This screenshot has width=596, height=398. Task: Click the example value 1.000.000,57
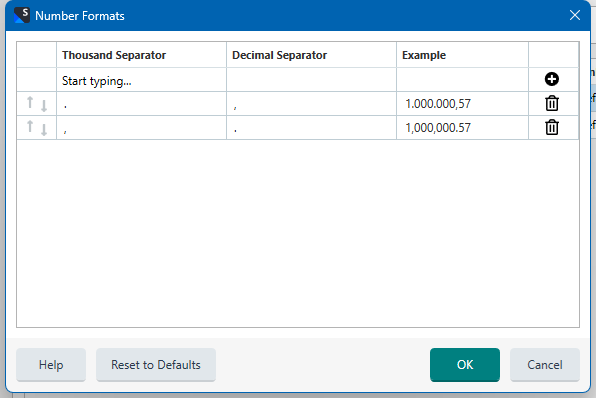(x=438, y=104)
